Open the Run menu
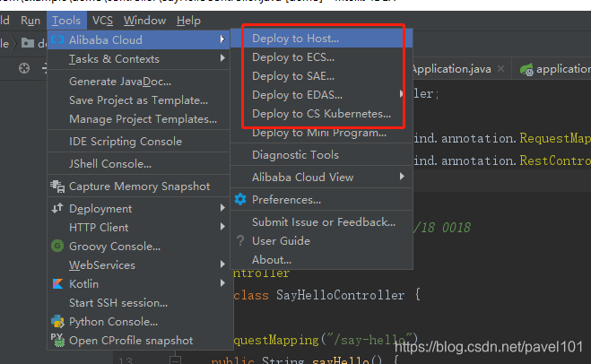Screen dimensions: 591x364 pyautogui.click(x=30, y=21)
